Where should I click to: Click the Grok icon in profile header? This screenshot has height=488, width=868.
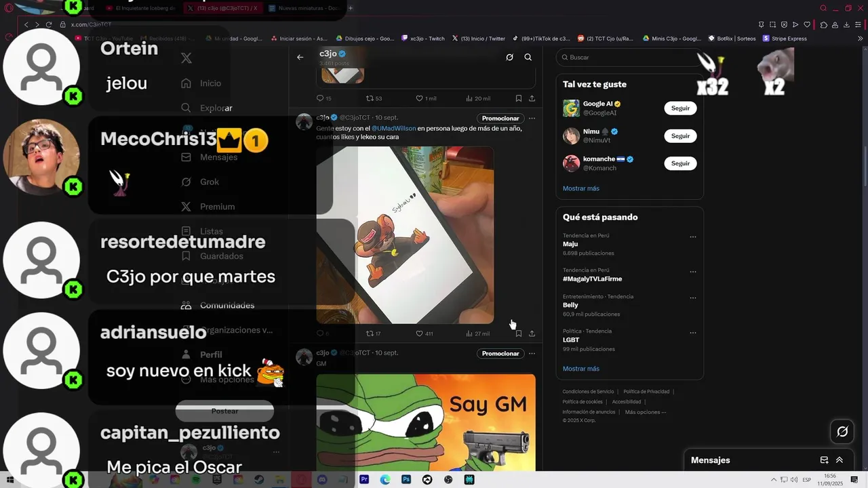coord(509,58)
